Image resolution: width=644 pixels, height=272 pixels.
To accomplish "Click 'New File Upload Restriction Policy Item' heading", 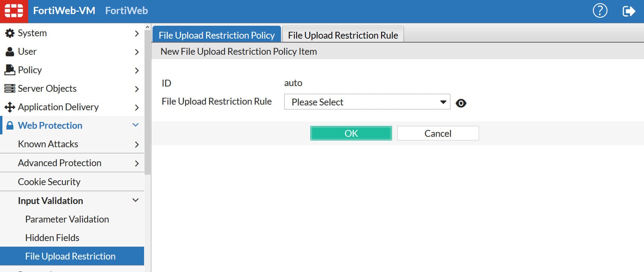I will [239, 52].
